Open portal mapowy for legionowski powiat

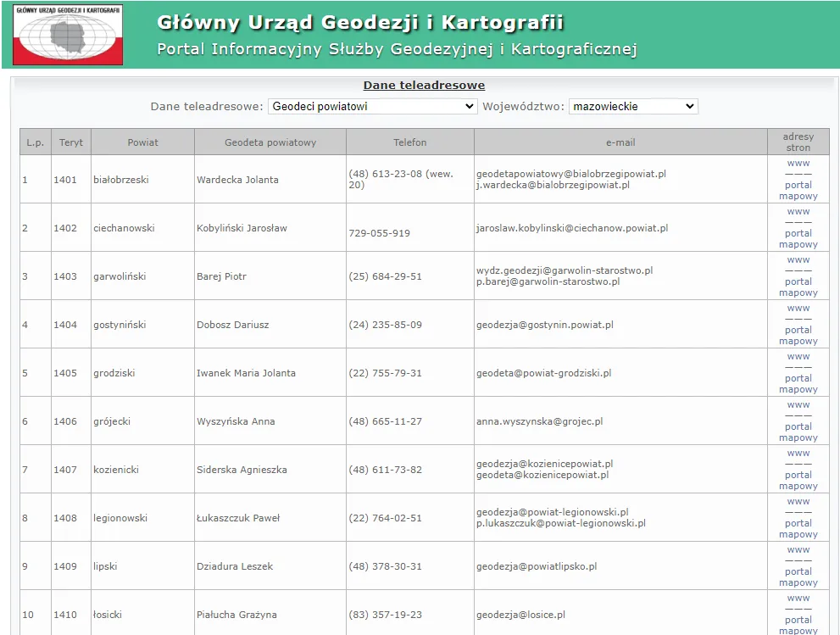[x=798, y=528]
